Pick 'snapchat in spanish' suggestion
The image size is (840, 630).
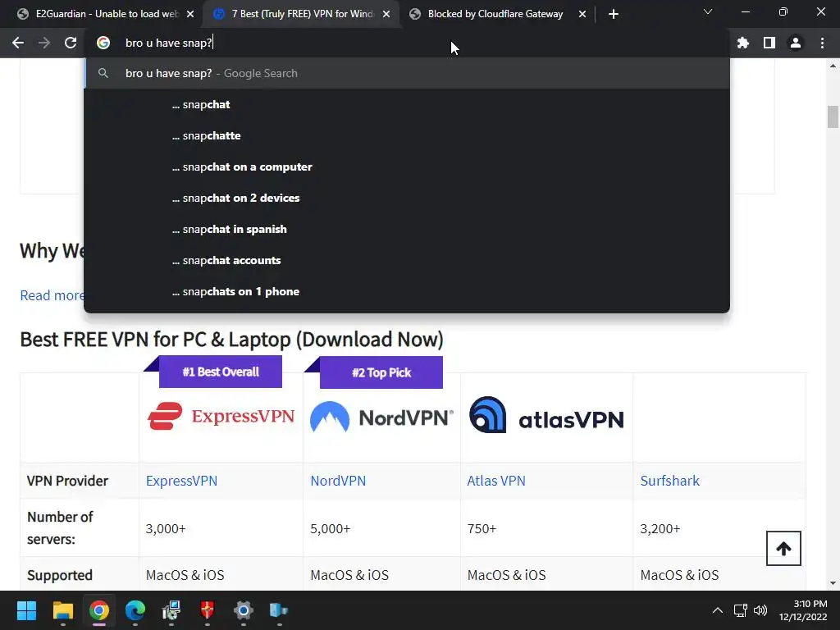click(x=407, y=229)
